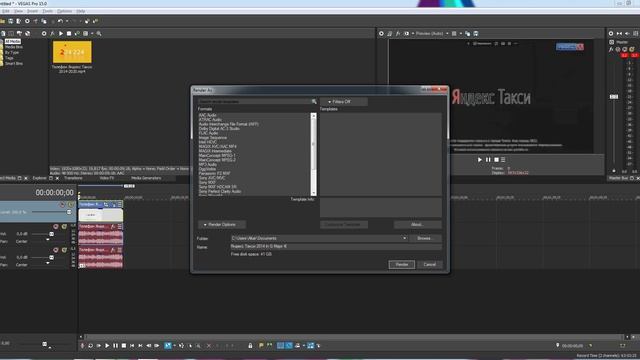Mute the first audio track

[x=56, y=227]
